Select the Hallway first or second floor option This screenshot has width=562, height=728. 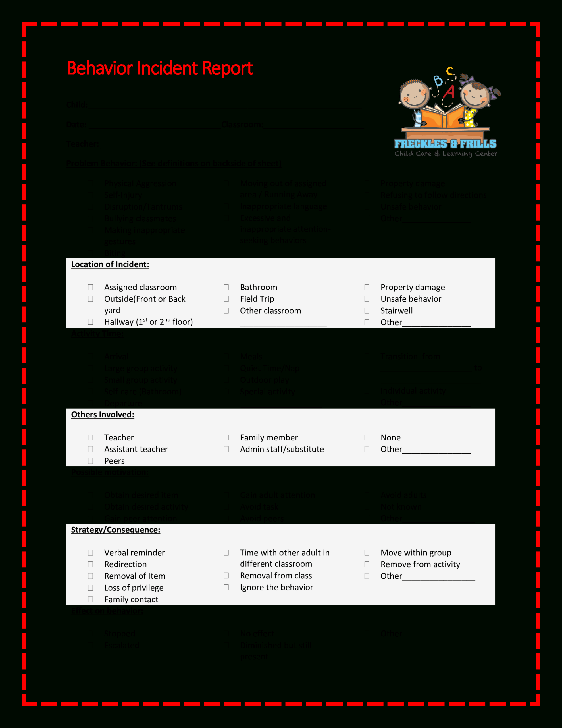84,321
